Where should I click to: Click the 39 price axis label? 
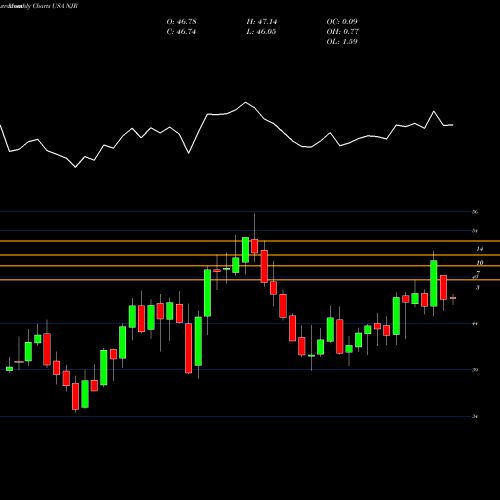(x=475, y=370)
